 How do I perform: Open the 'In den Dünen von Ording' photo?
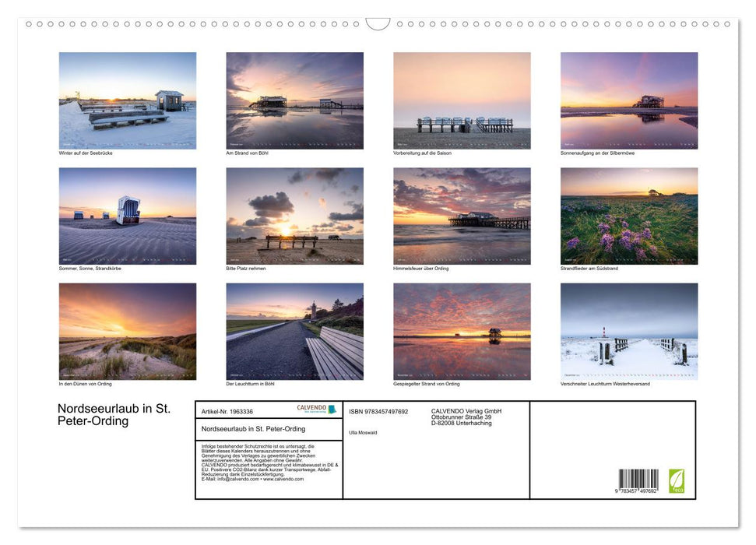coord(128,331)
